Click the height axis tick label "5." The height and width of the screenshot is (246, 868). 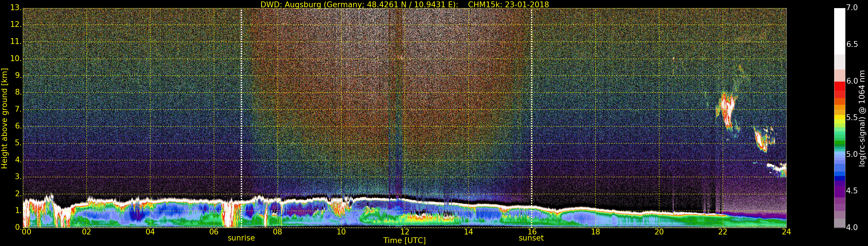tap(18, 143)
